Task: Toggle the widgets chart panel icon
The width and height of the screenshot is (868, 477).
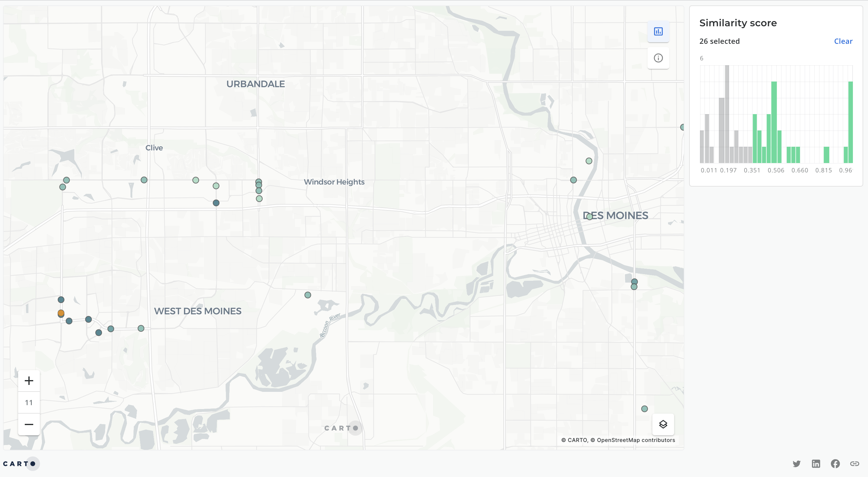Action: [658, 31]
